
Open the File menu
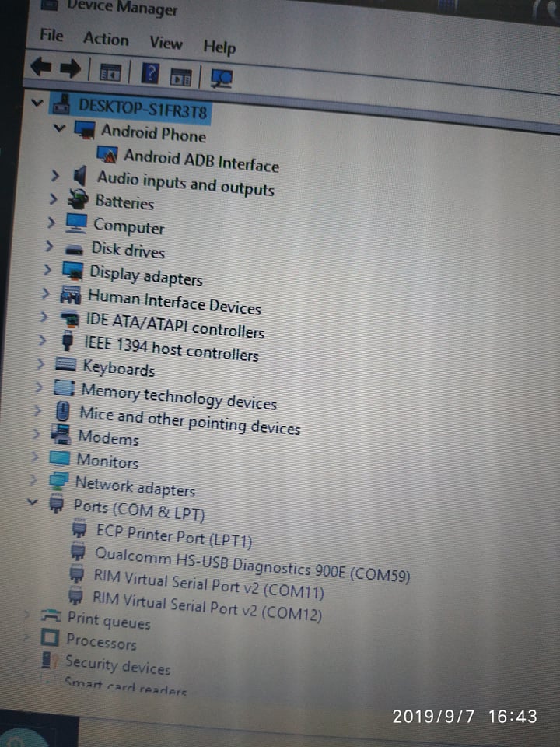tap(51, 36)
